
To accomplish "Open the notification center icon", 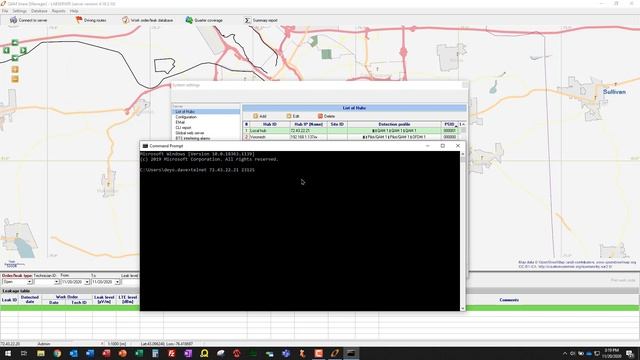I will click(630, 353).
